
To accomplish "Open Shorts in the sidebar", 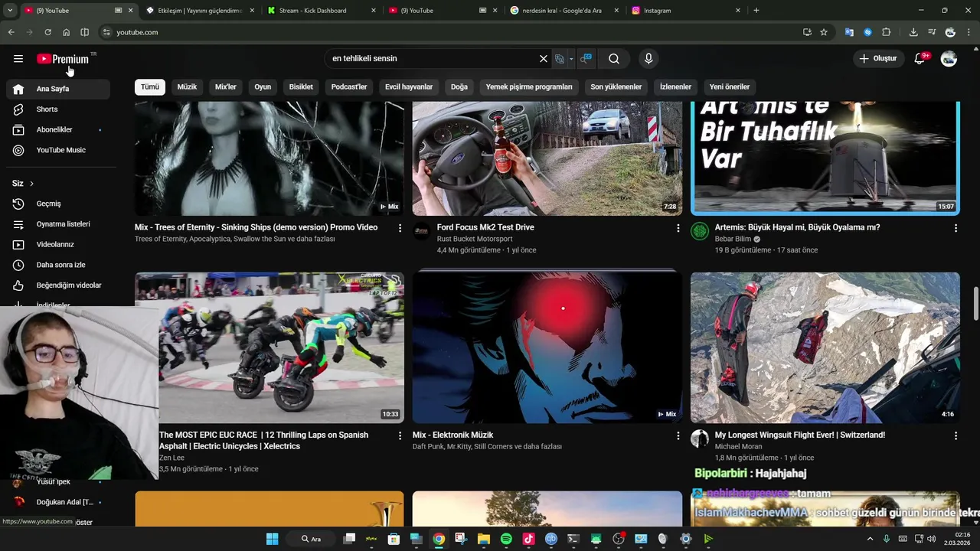I will coord(58,109).
